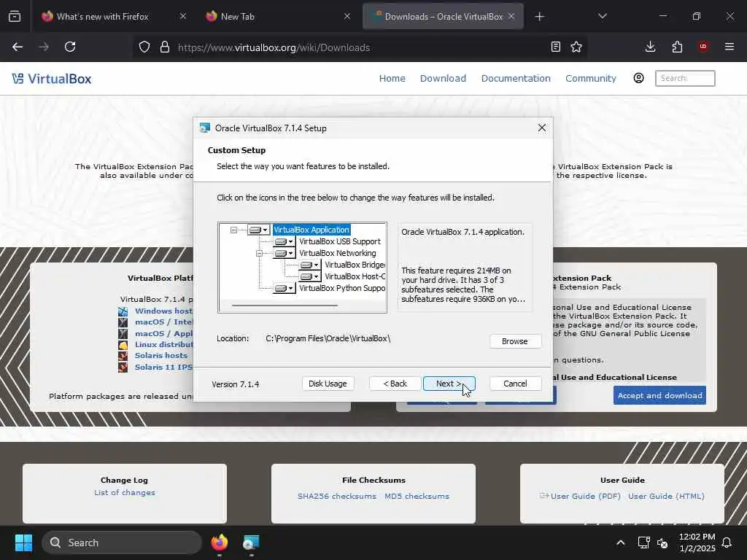Open Firefox View icon
The height and width of the screenshot is (560, 747).
pos(15,17)
